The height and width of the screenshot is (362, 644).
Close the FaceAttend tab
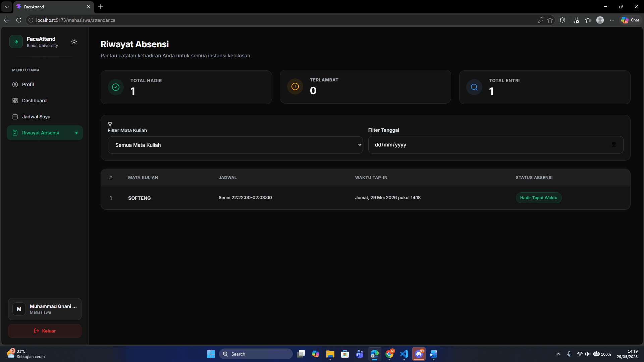(89, 7)
